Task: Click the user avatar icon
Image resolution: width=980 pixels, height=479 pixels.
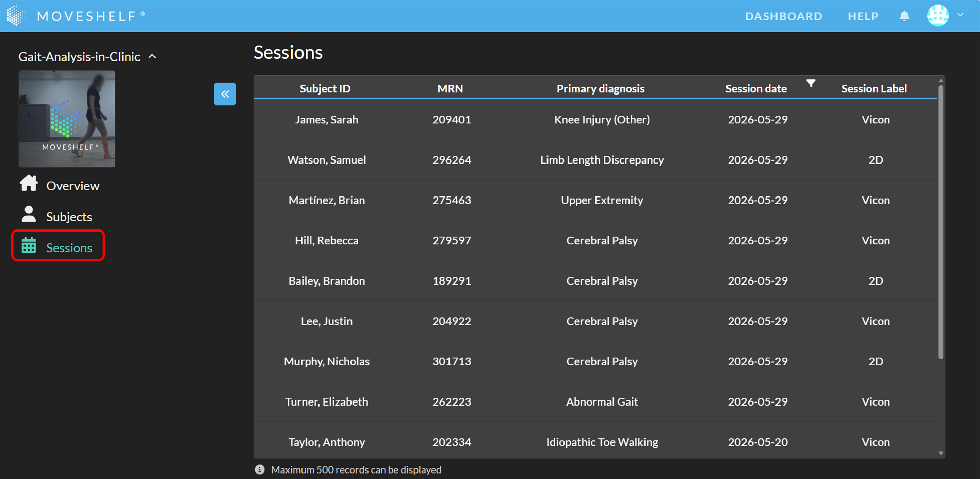Action: [x=938, y=16]
